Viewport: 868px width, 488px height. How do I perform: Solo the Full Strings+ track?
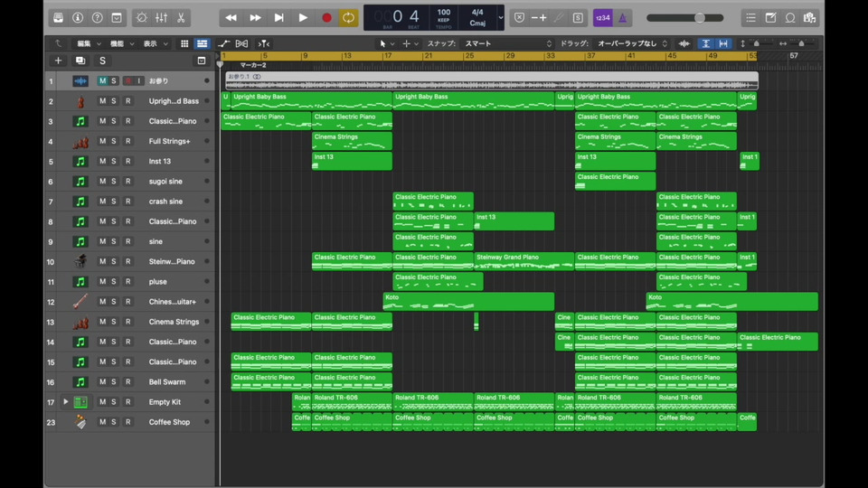click(114, 141)
